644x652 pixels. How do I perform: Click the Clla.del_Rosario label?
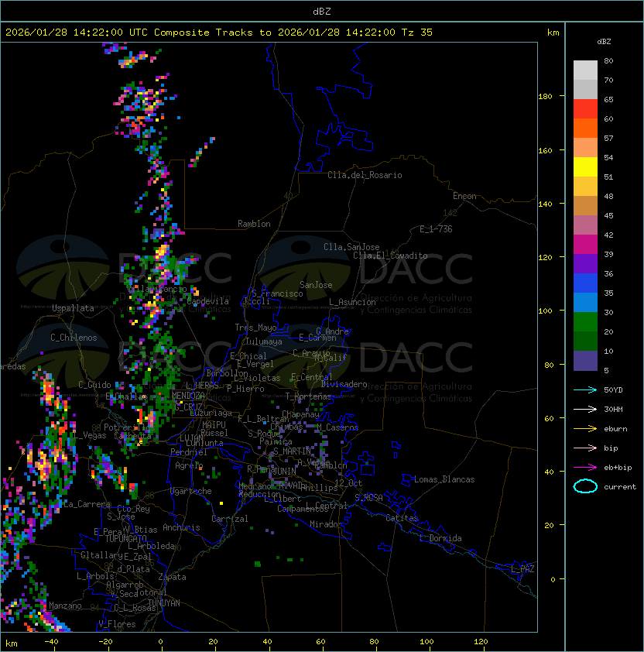(365, 175)
